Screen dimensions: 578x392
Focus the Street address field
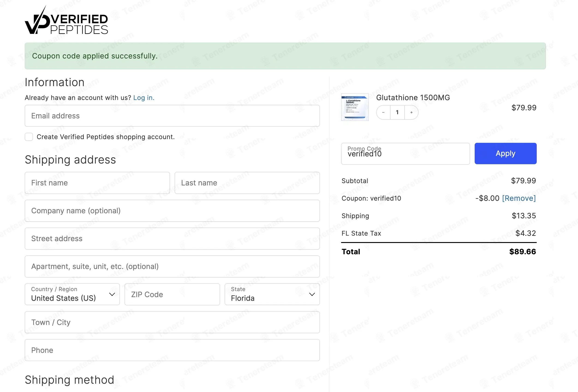click(x=172, y=238)
